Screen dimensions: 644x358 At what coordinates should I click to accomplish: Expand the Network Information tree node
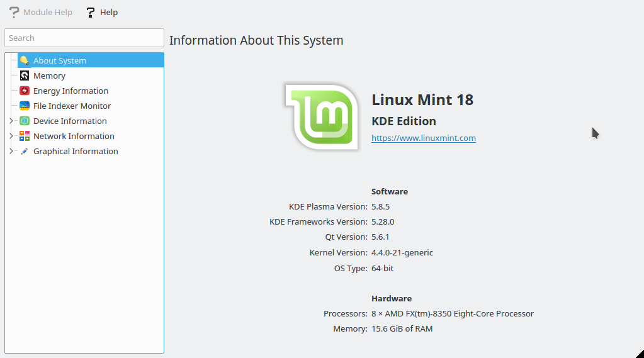pos(11,136)
